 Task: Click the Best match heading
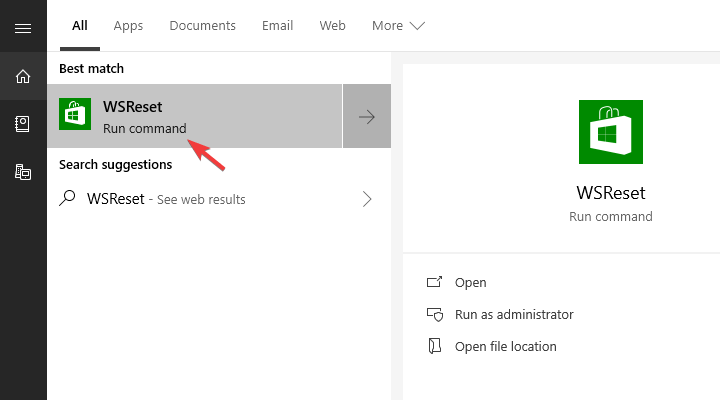[91, 68]
